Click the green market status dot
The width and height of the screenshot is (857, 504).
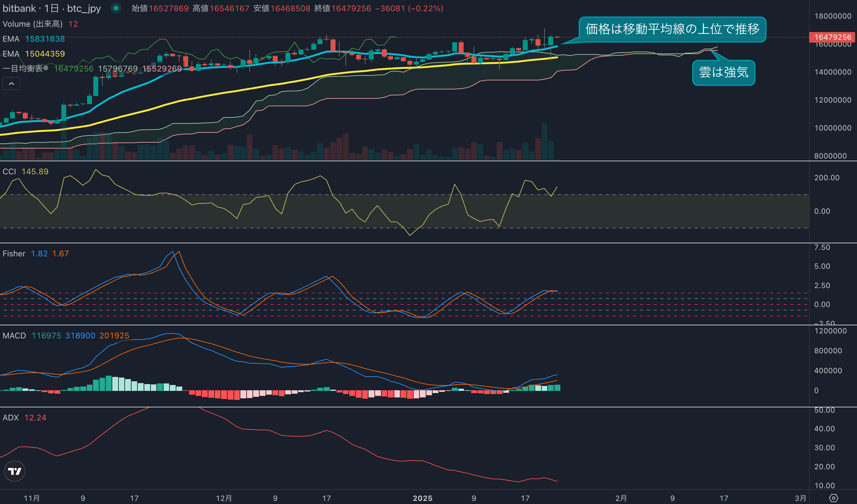[116, 8]
